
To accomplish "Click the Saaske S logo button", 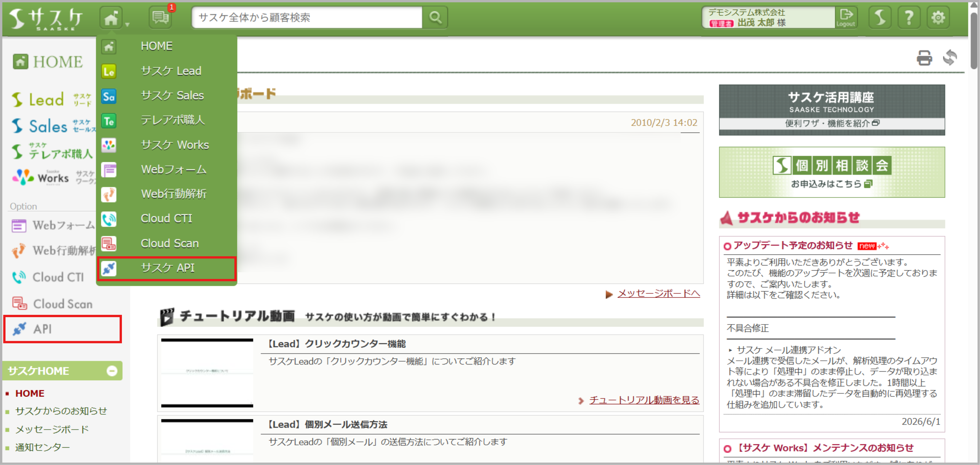I will point(880,18).
